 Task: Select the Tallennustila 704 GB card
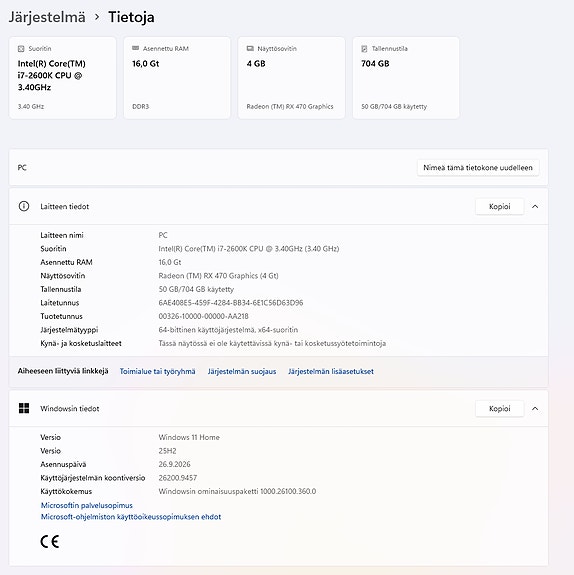[x=406, y=78]
